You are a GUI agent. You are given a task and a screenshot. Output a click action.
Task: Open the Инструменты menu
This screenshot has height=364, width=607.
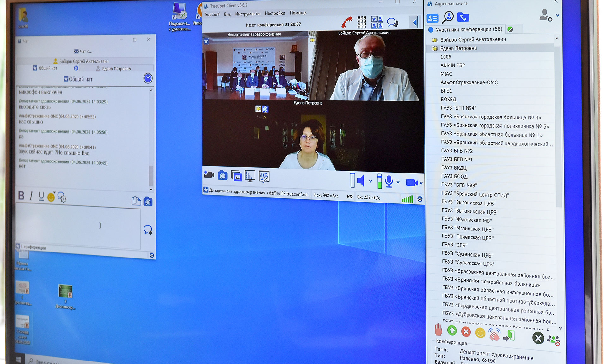coord(247,14)
